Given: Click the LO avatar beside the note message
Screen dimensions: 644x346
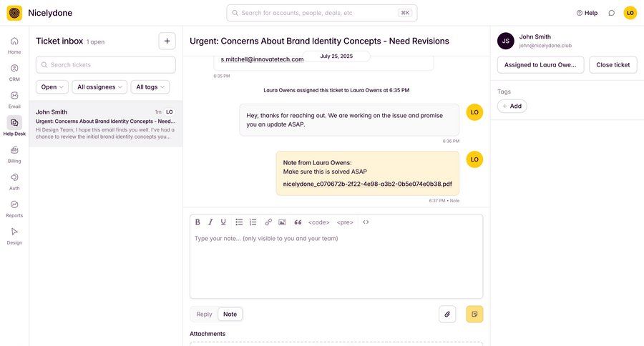Looking at the screenshot, I should tap(474, 159).
